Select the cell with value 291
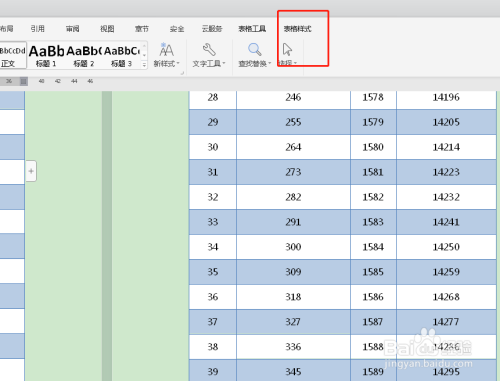 tap(293, 222)
